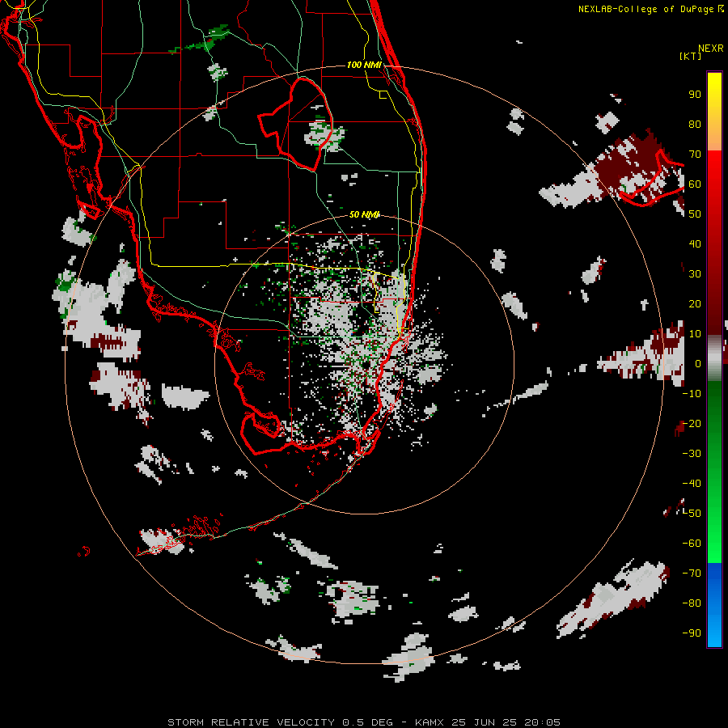
Task: Select the 100 NMI range ring label
Action: coord(365,65)
